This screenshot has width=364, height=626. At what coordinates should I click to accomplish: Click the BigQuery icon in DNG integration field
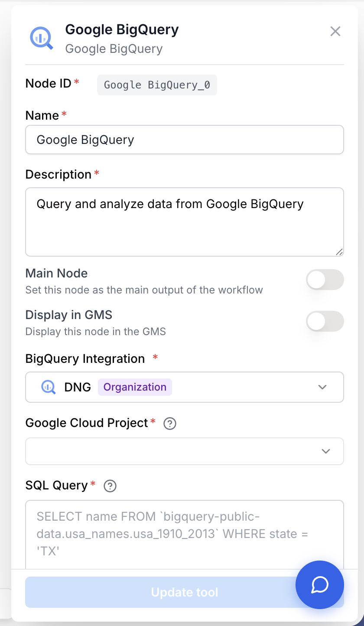[49, 387]
